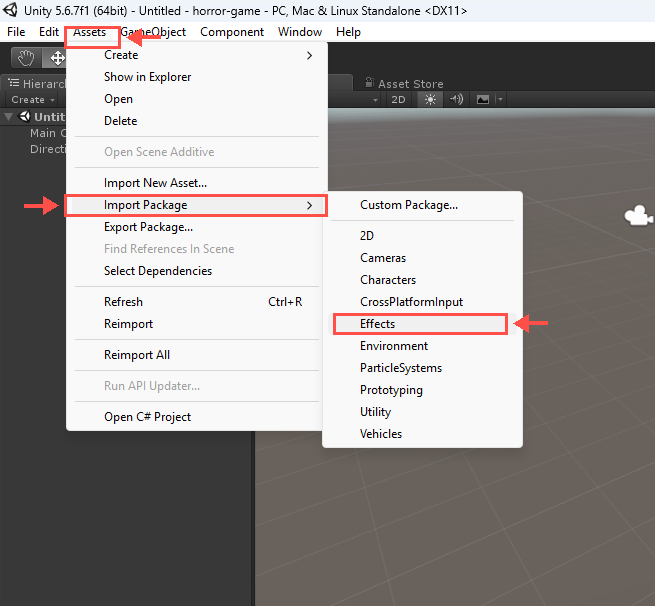Screen dimensions: 655x606
Task: Expand the Import Package submenu
Action: coord(197,205)
